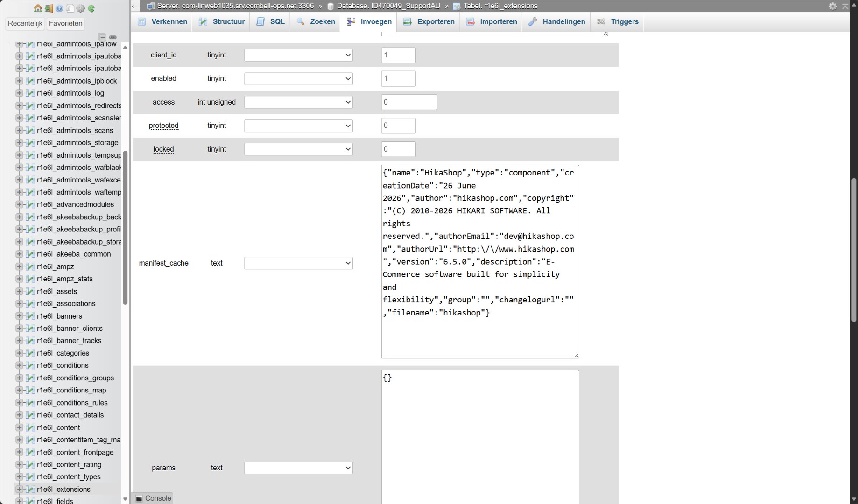Open the Exporteren tab
This screenshot has height=504, width=858.
(429, 22)
